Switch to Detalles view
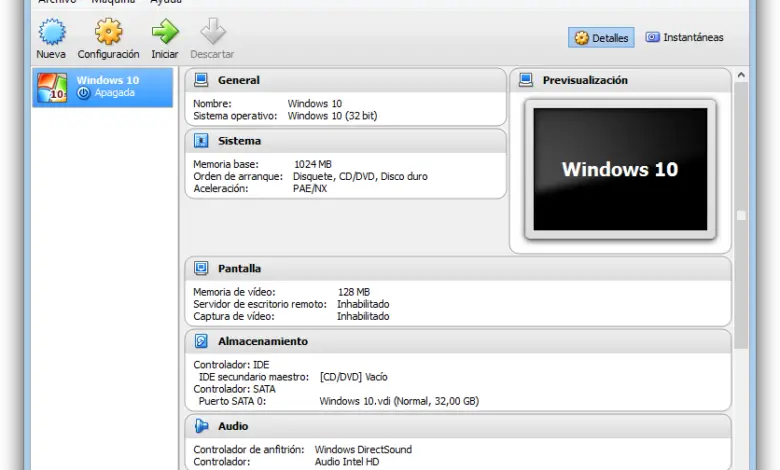 601,38
